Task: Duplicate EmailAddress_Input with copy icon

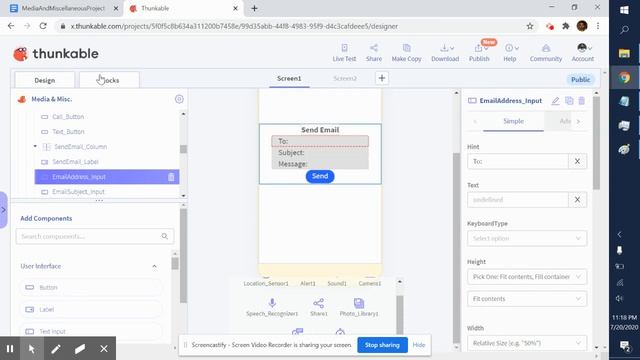Action: [x=569, y=100]
